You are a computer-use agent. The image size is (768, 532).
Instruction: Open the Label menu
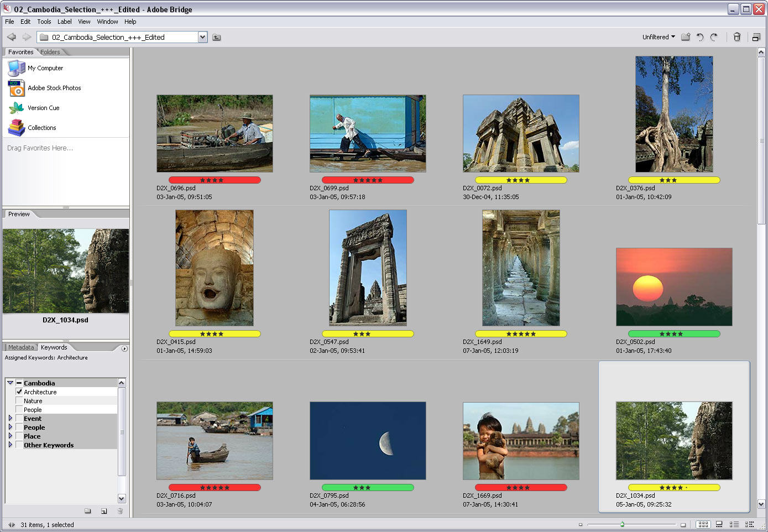pos(64,22)
